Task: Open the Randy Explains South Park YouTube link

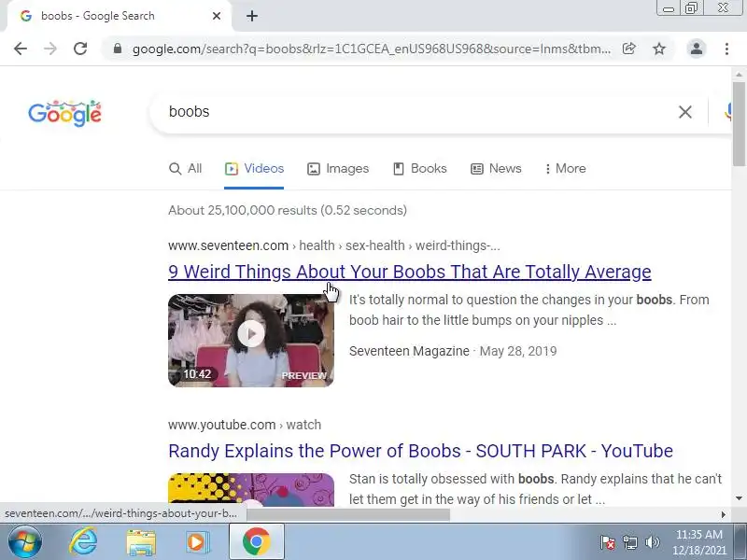Action: point(421,451)
